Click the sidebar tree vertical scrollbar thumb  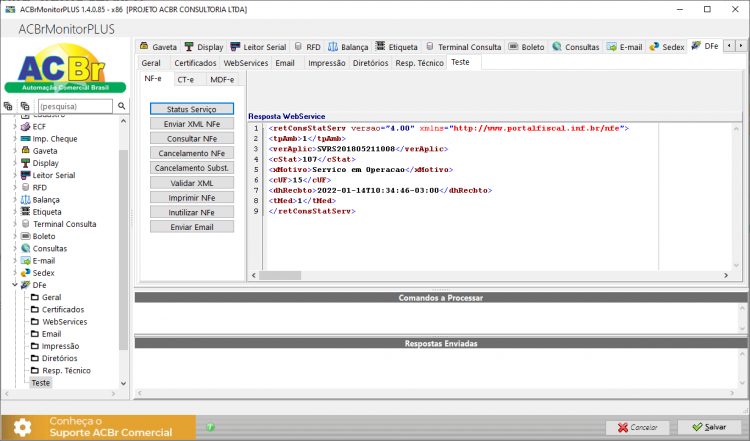click(123, 250)
